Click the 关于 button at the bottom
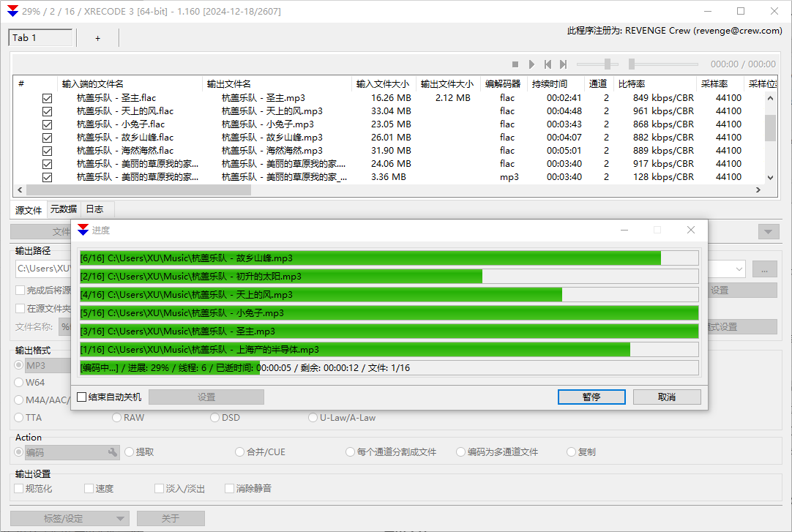 click(x=171, y=518)
